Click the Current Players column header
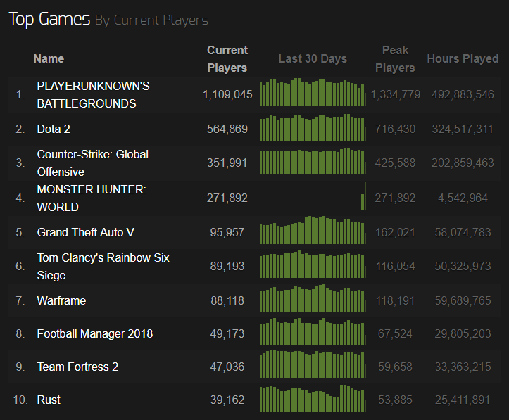 click(227, 59)
